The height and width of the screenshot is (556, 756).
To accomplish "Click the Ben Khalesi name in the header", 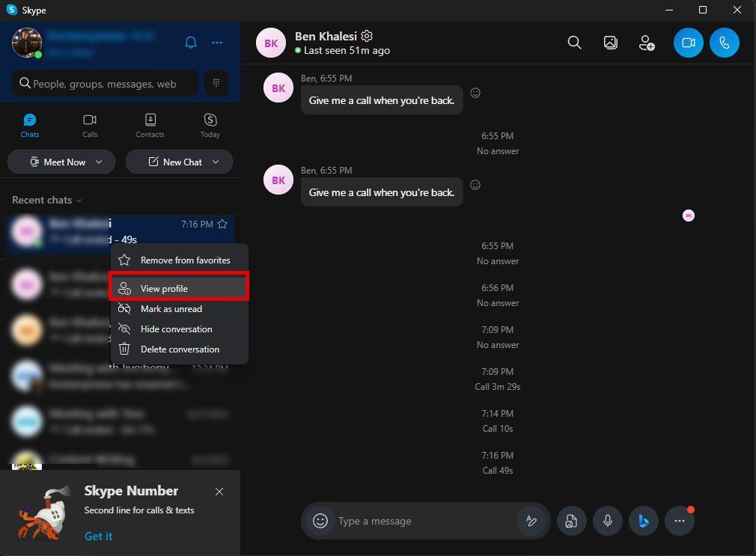I will coord(326,36).
